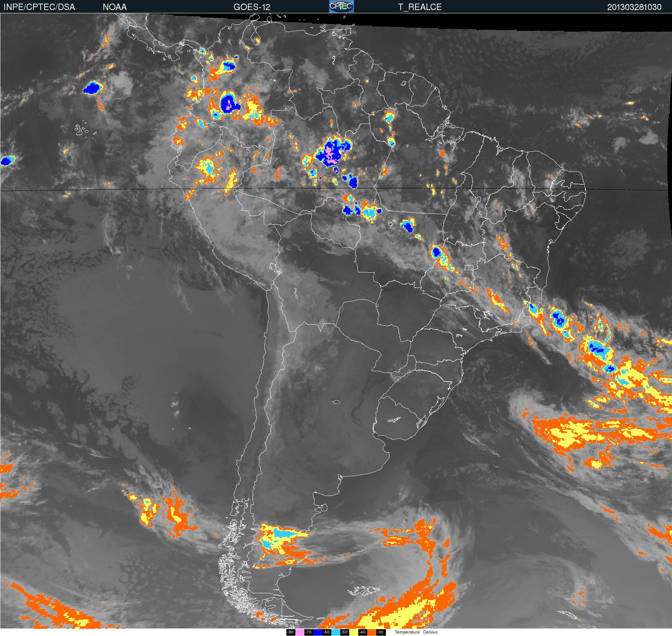The width and height of the screenshot is (672, 636).
Task: Click the 201303281030 timestamp
Action: (634, 7)
